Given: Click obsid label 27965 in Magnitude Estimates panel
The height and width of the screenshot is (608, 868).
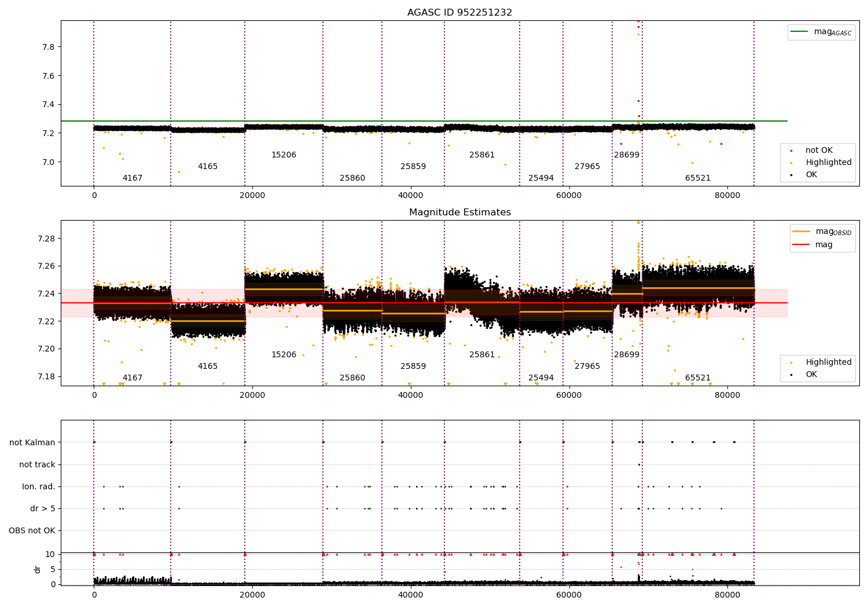Looking at the screenshot, I should [x=587, y=367].
